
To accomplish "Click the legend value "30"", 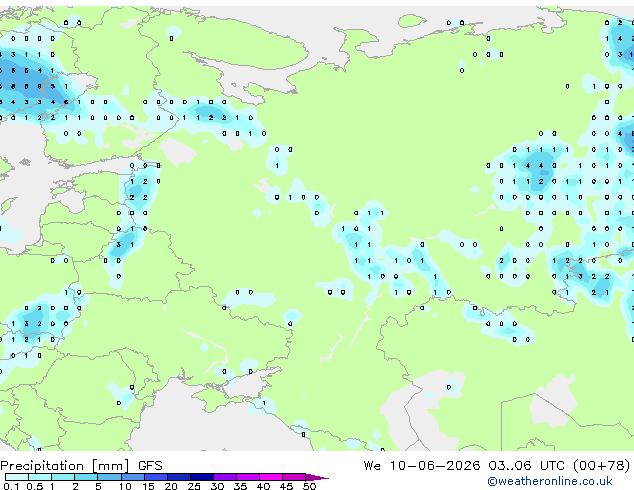I will (x=217, y=486).
